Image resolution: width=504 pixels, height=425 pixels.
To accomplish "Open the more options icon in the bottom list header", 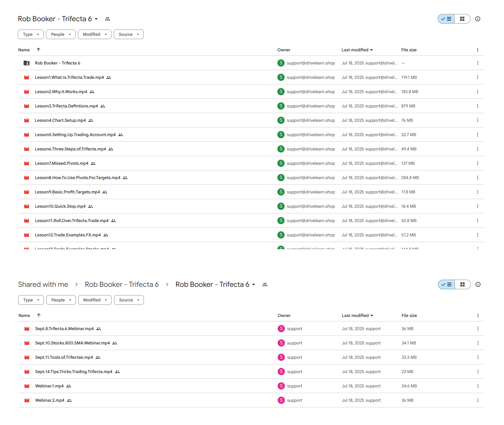I will point(478,315).
